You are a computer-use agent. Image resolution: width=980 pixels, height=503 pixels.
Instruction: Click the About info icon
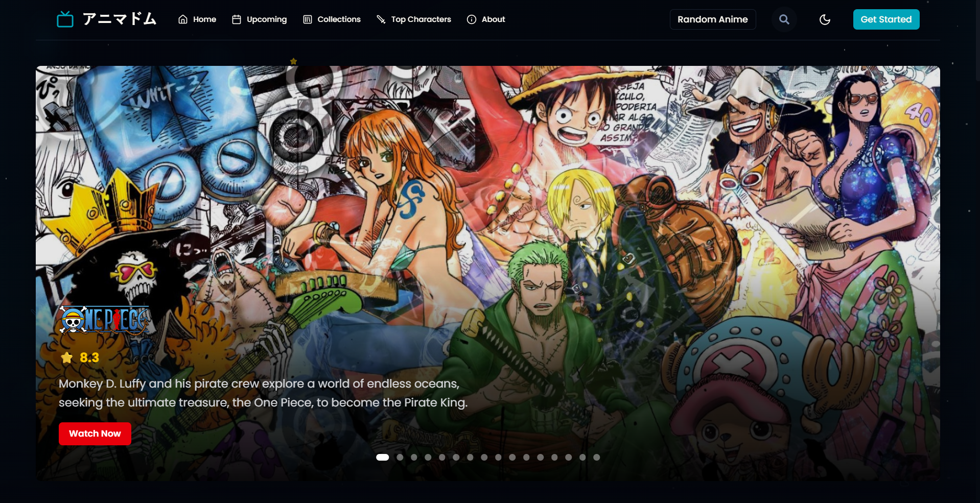(472, 19)
